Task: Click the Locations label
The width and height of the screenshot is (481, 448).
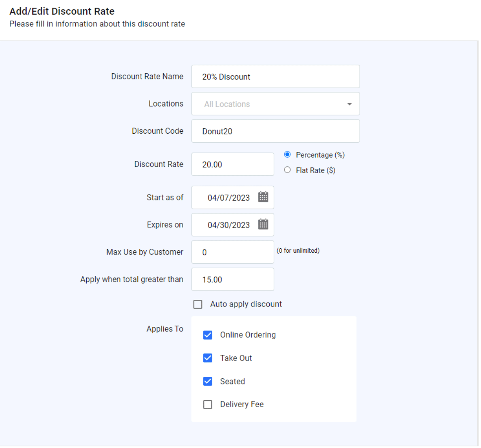Action: tap(166, 104)
